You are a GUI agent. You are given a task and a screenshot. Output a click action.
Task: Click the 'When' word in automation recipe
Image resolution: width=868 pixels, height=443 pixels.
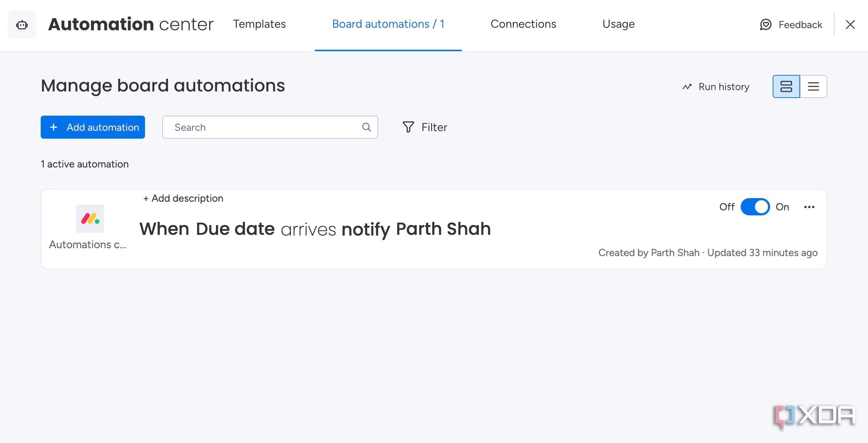coord(164,229)
